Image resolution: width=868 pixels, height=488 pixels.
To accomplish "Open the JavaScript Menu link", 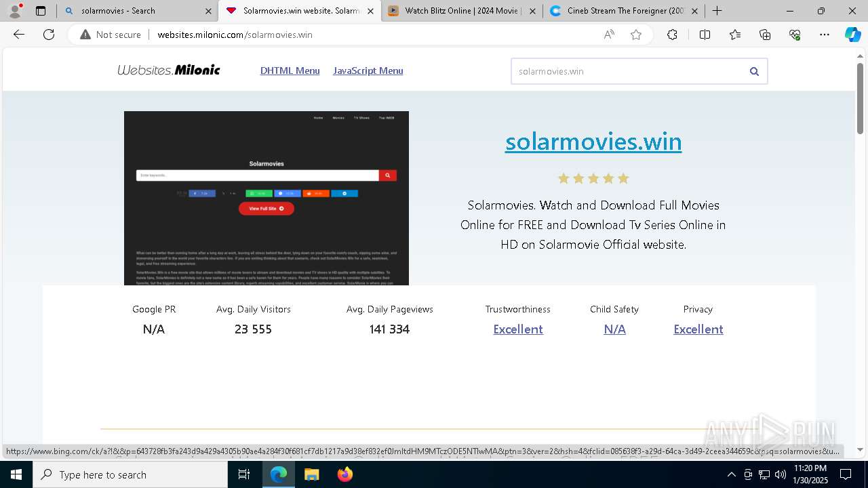I will [368, 70].
